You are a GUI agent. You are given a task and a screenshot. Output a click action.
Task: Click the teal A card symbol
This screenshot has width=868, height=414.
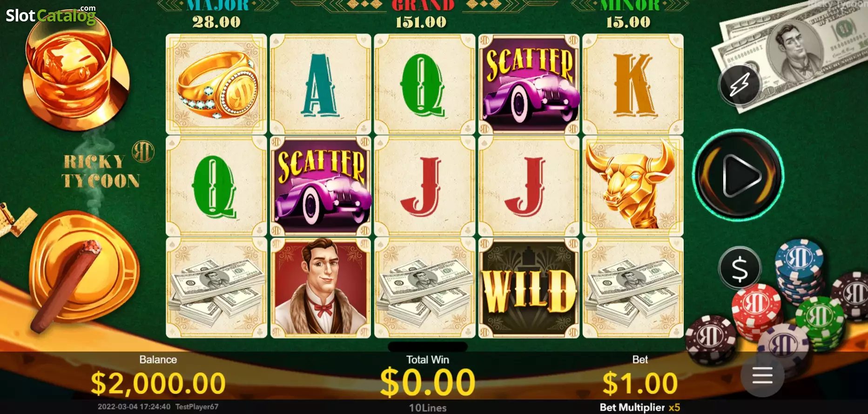321,84
